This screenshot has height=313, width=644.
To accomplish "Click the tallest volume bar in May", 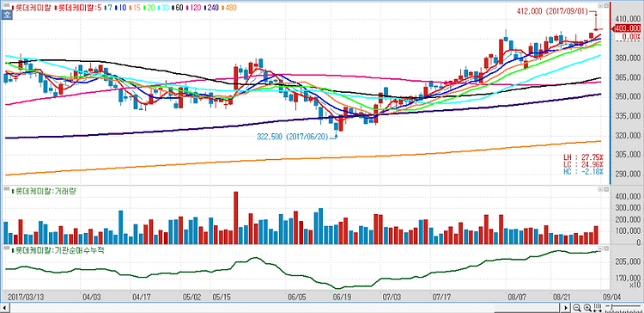I will [236, 218].
